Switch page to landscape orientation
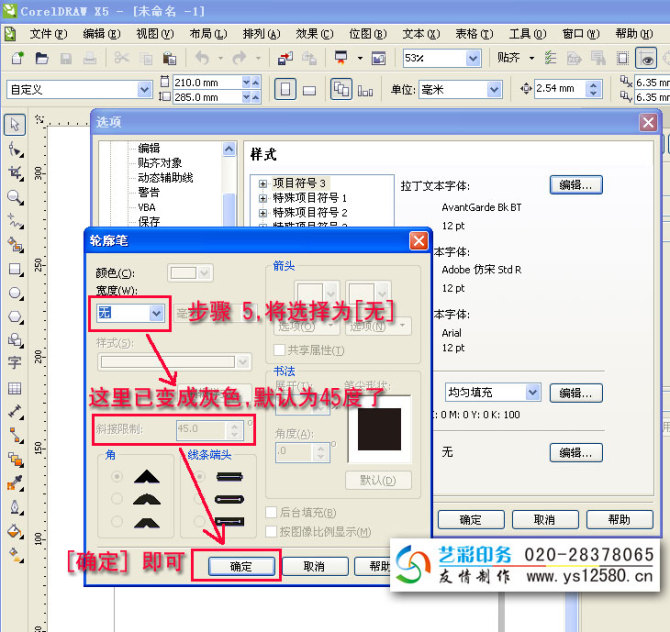Screen dimensions: 670x632 click(x=310, y=90)
